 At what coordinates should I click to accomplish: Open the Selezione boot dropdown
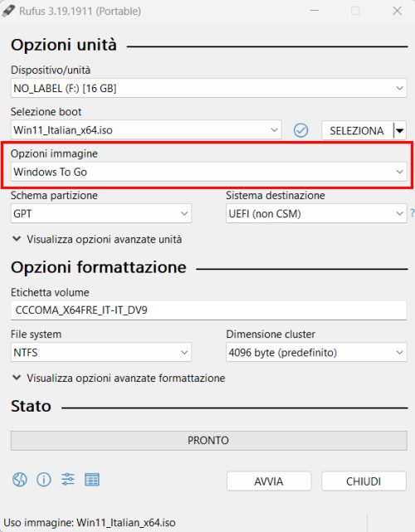pos(146,130)
